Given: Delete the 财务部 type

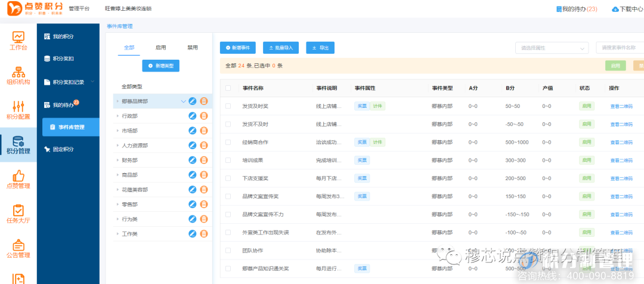Looking at the screenshot, I should 204,160.
